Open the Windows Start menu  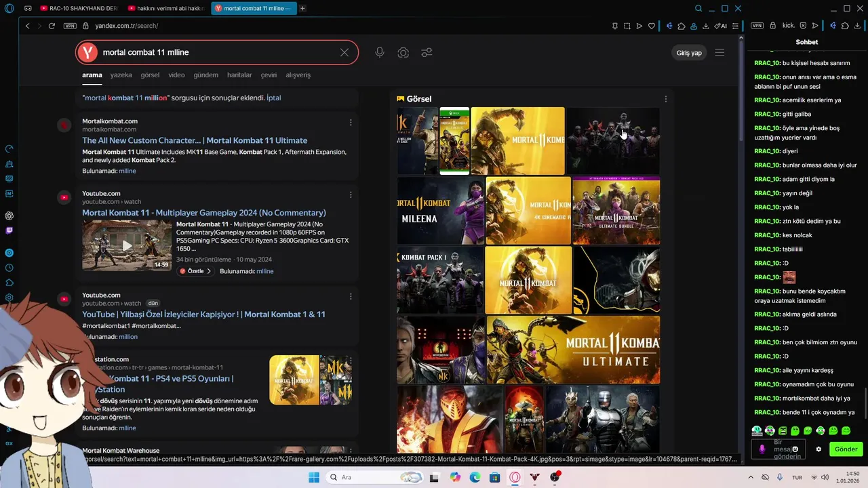(x=313, y=477)
